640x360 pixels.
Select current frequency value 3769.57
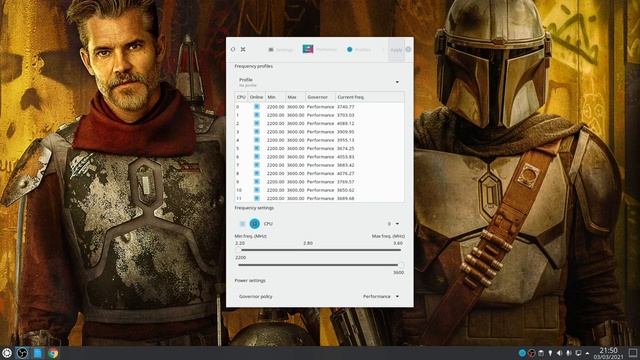pos(346,182)
